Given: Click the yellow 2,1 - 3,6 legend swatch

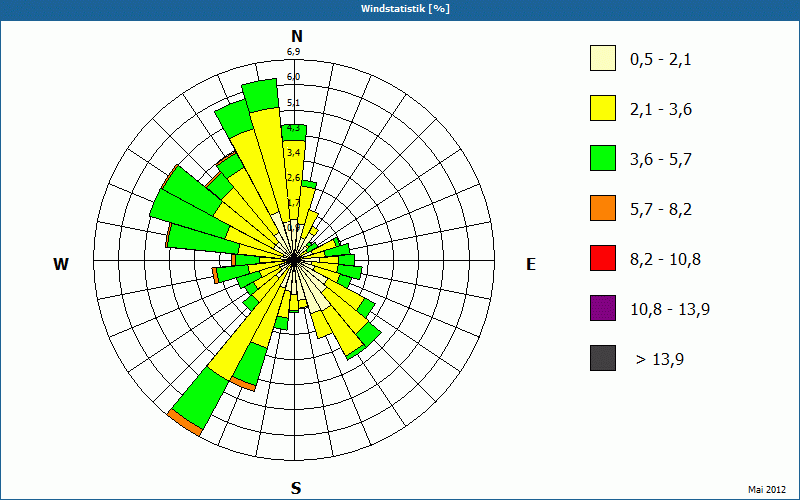Looking at the screenshot, I should [603, 108].
